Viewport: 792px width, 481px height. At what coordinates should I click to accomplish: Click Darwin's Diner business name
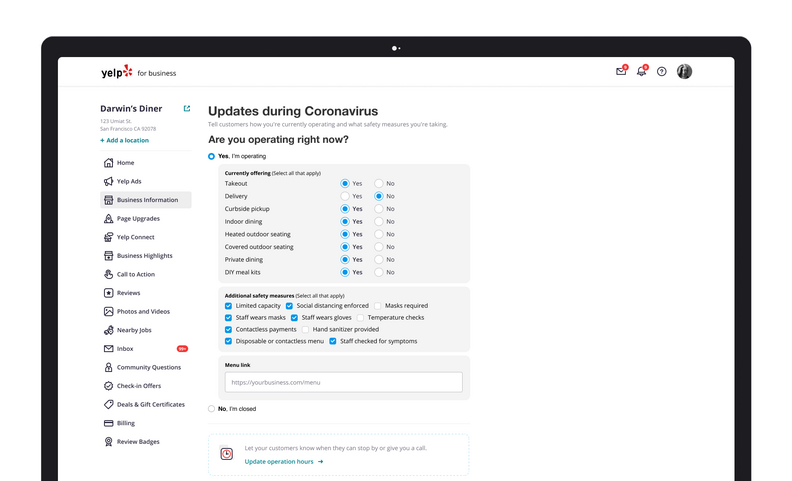click(x=131, y=109)
